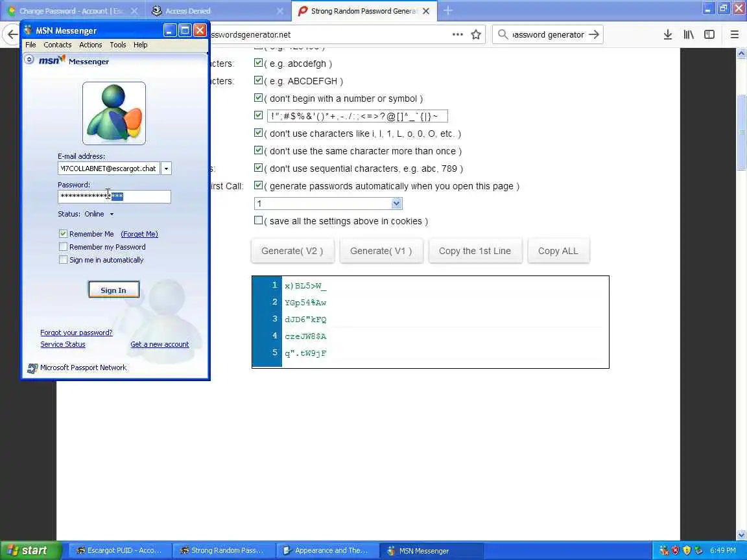747x560 pixels.
Task: Open the quantity dropdown showing 1
Action: pyautogui.click(x=328, y=204)
